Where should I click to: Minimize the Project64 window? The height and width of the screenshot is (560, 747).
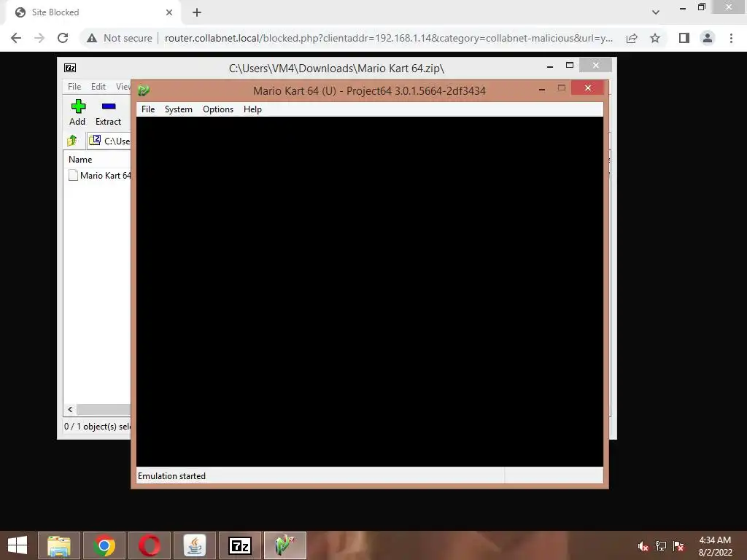click(542, 88)
